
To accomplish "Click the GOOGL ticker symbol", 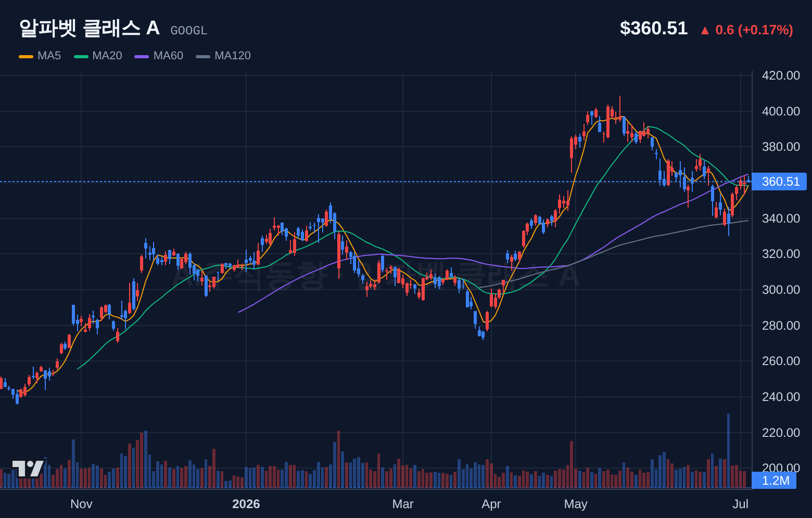I will [x=189, y=31].
